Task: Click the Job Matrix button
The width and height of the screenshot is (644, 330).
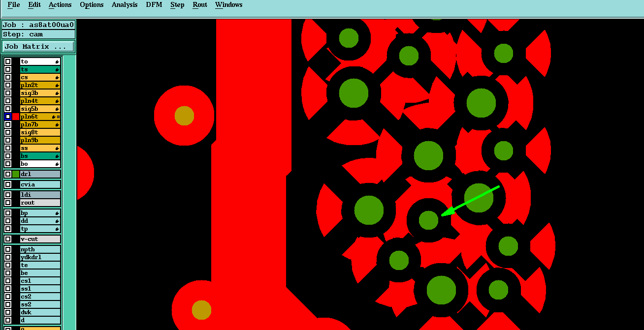Action: 38,47
